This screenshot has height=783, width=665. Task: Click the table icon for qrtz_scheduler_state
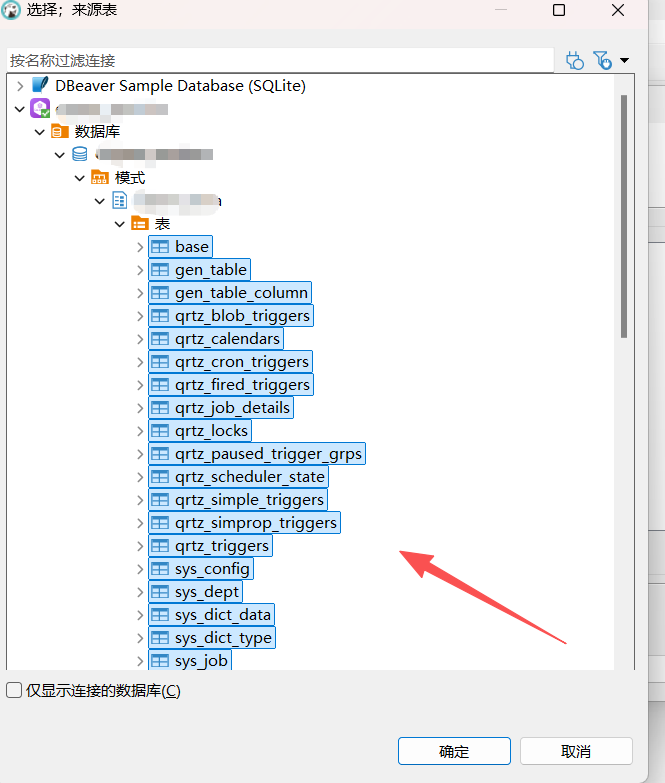point(160,476)
